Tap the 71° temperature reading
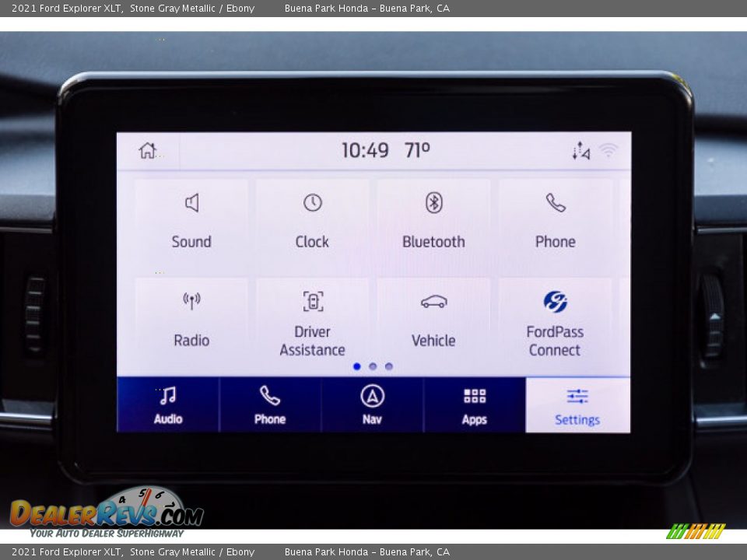The width and height of the screenshot is (747, 560). point(417,150)
